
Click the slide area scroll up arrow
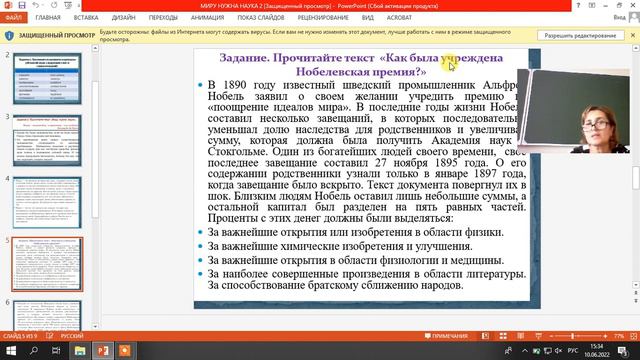pyautogui.click(x=636, y=48)
